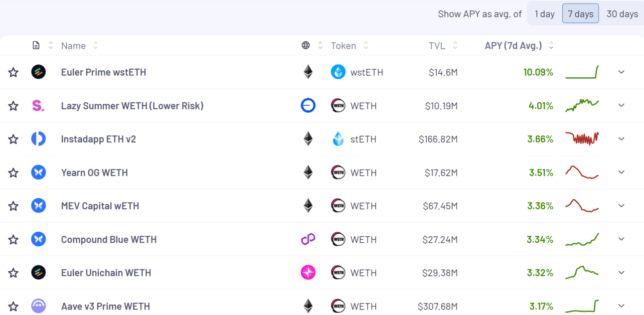644x315 pixels.
Task: Star the Euler Prime wstETH vault
Action: point(13,72)
